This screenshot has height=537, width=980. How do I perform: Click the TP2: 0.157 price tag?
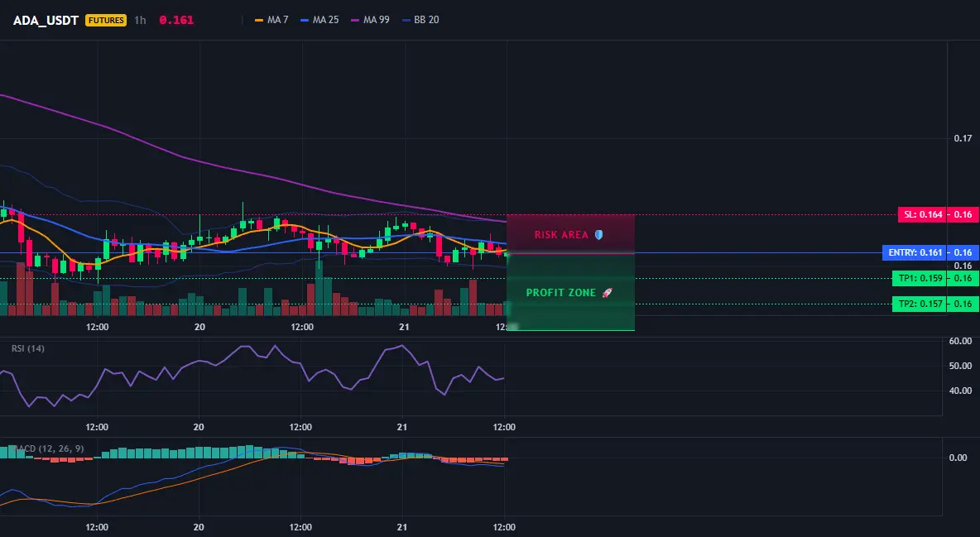(x=920, y=304)
